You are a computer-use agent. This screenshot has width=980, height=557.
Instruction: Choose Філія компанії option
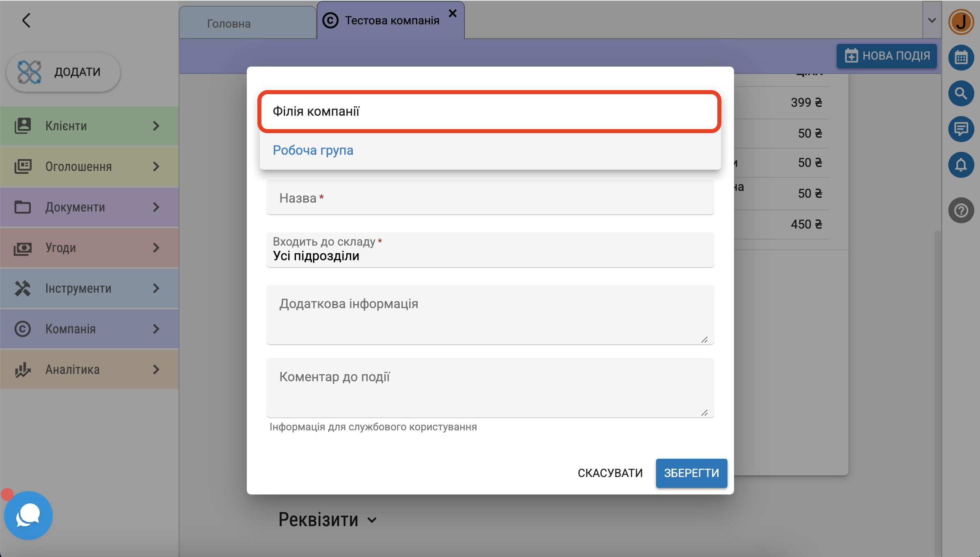[x=316, y=111]
